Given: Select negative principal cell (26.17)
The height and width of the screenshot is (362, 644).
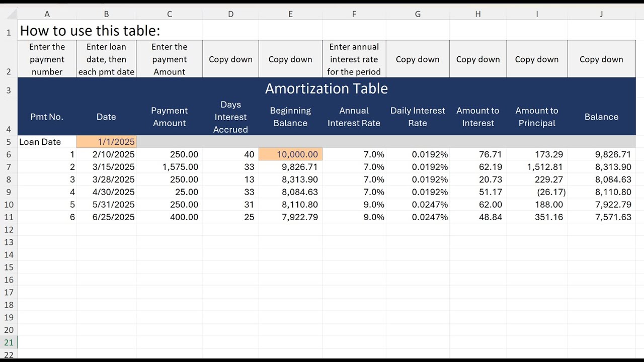Looking at the screenshot, I should [537, 192].
